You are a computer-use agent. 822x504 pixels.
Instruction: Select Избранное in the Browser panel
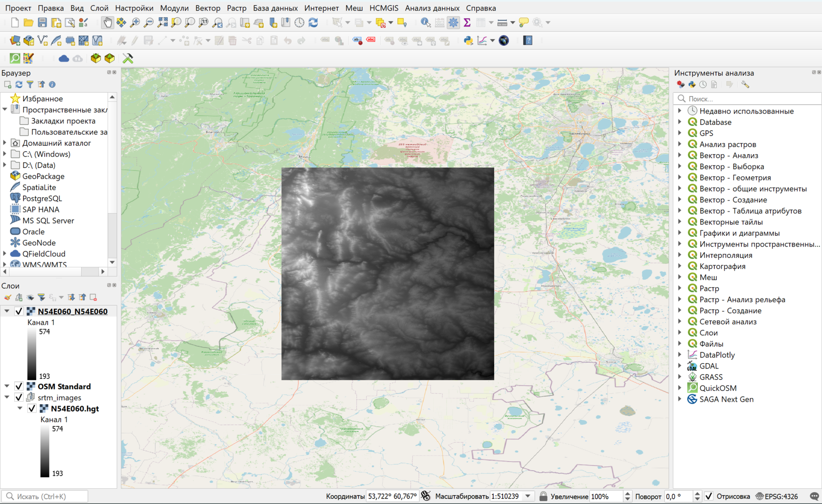pos(43,99)
